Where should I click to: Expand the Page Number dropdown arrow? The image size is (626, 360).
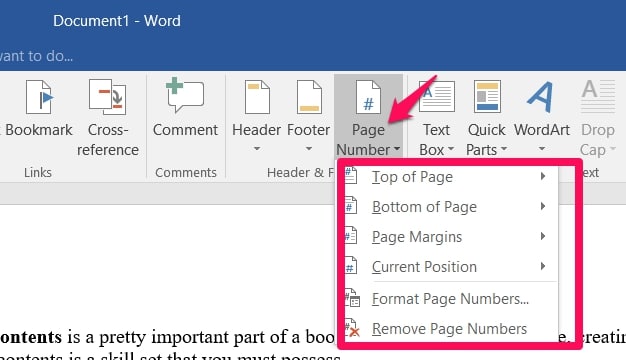pyautogui.click(x=396, y=149)
